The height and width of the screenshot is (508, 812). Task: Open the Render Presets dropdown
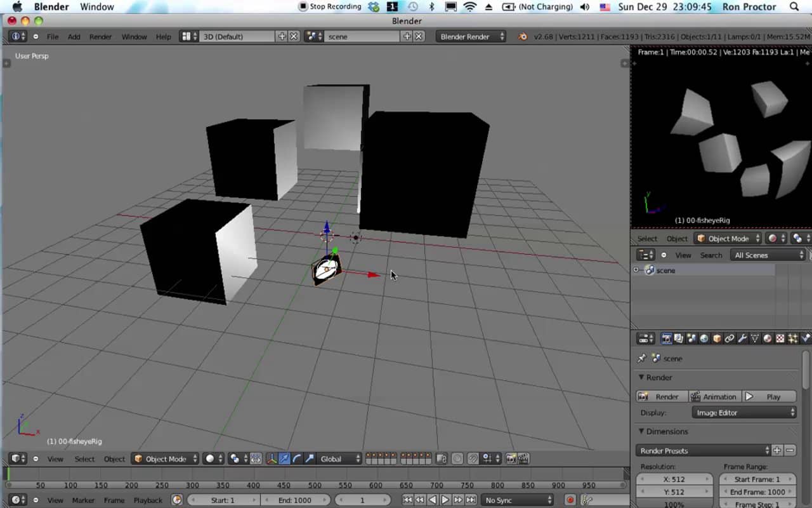point(704,450)
